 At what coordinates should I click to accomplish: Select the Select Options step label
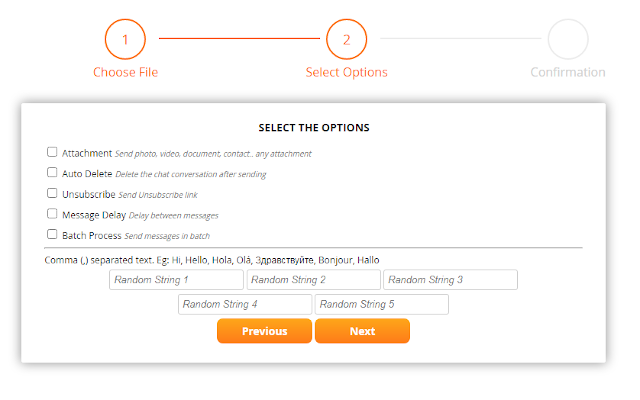tap(346, 72)
